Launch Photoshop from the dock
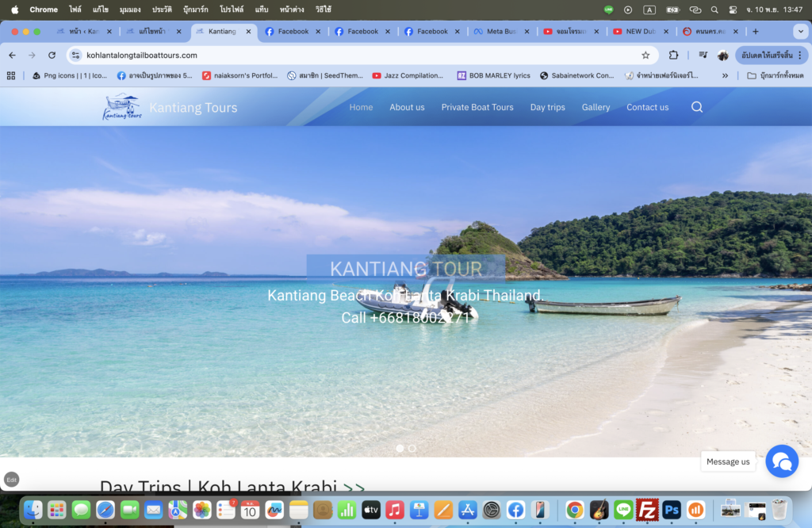 (672, 510)
